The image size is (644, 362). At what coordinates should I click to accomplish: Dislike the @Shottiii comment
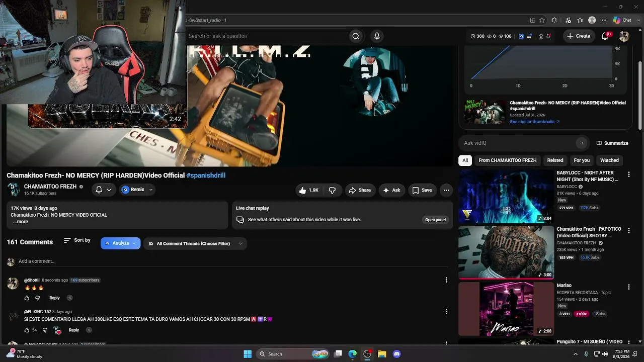37,298
